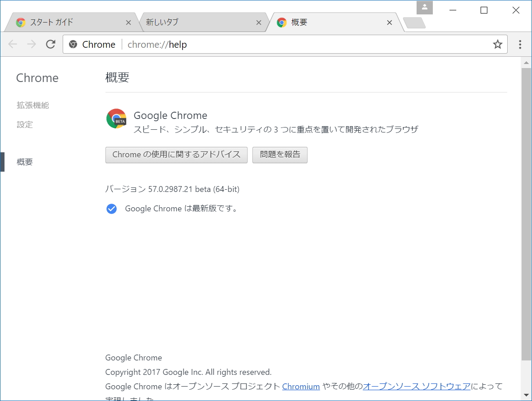532x401 pixels.
Task: Click the back navigation arrow
Action: [13, 44]
